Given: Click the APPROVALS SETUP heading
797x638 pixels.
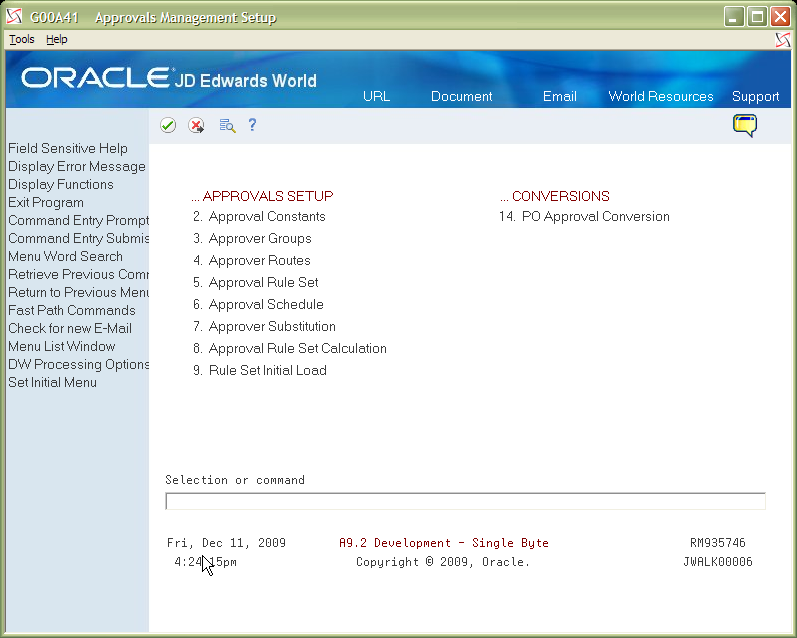Looking at the screenshot, I should (x=262, y=196).
